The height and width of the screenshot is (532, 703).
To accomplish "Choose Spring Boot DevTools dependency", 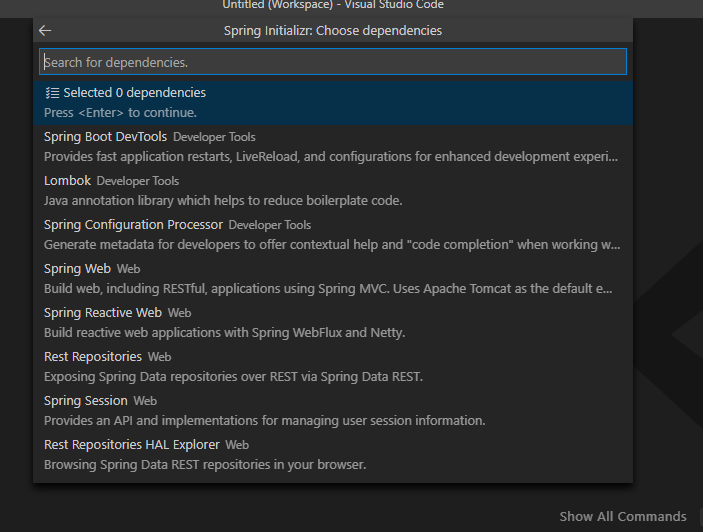I will coord(333,147).
